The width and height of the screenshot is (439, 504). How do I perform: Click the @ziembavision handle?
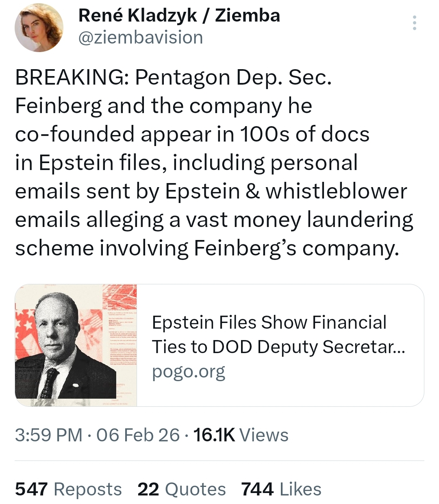click(140, 37)
